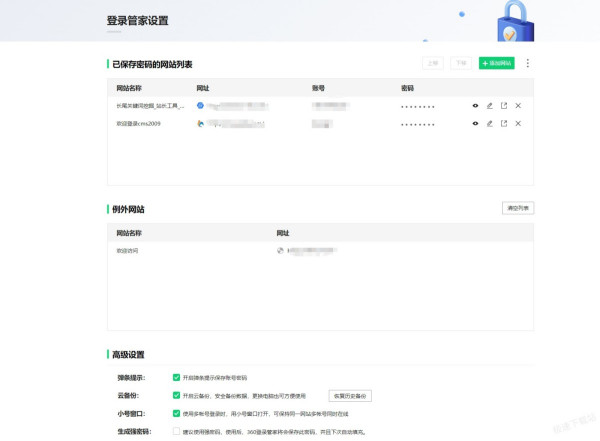The image size is (600, 441).
Task: Click the masked password dots in 长尾关键词 row
Action: 417,107
